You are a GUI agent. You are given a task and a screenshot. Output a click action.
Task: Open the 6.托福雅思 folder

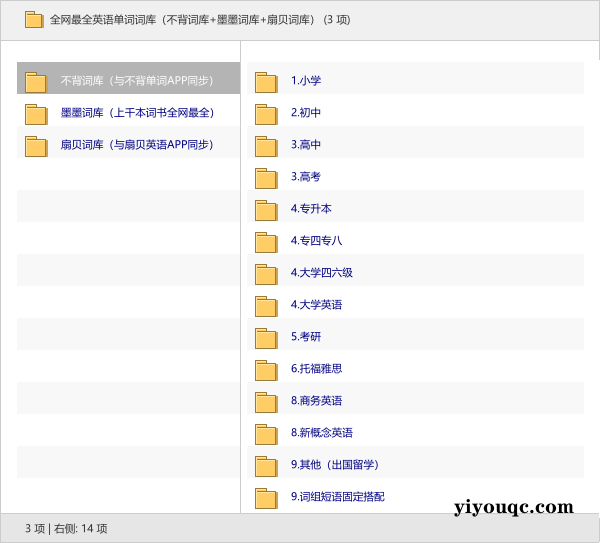point(316,369)
